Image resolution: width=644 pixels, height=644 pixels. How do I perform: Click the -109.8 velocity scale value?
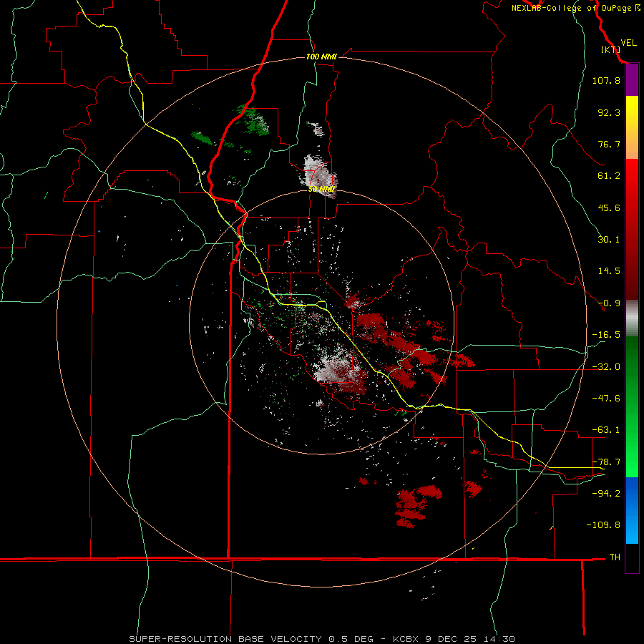pyautogui.click(x=603, y=525)
